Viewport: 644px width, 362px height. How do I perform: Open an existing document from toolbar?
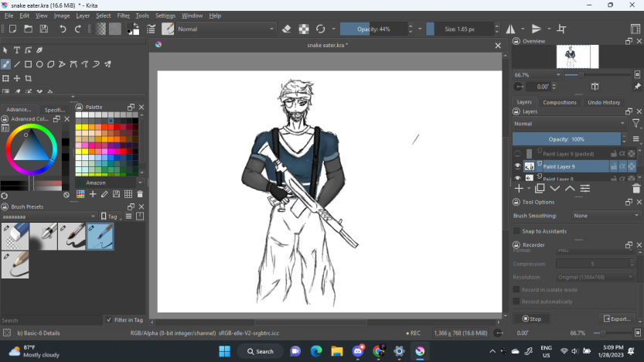29,29
